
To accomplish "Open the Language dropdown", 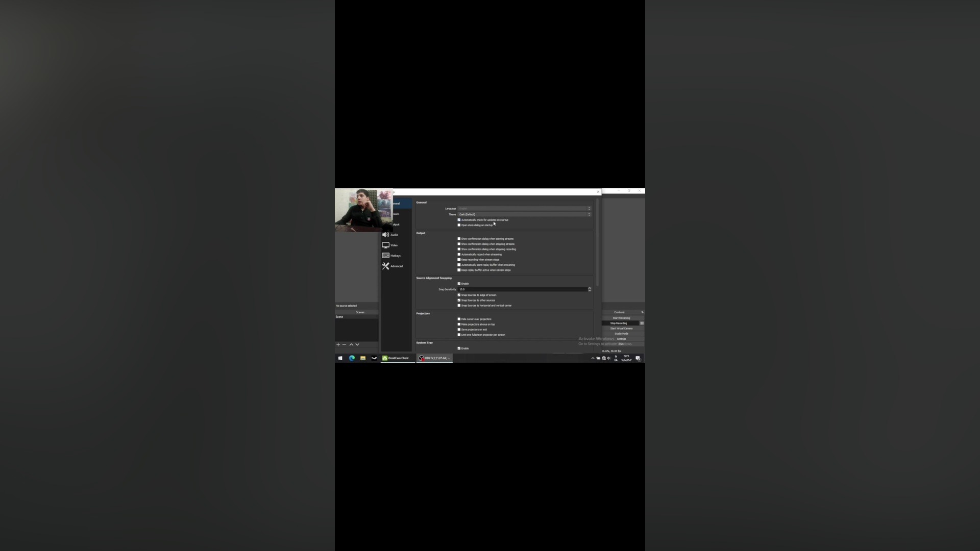I will [x=524, y=209].
